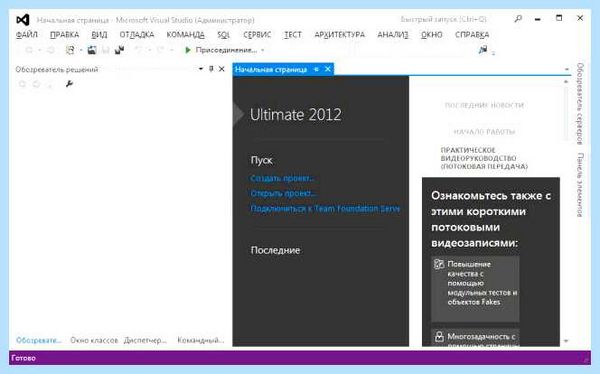Expand the Присоединение debug target dropdown
600x374 pixels.
pos(262,50)
